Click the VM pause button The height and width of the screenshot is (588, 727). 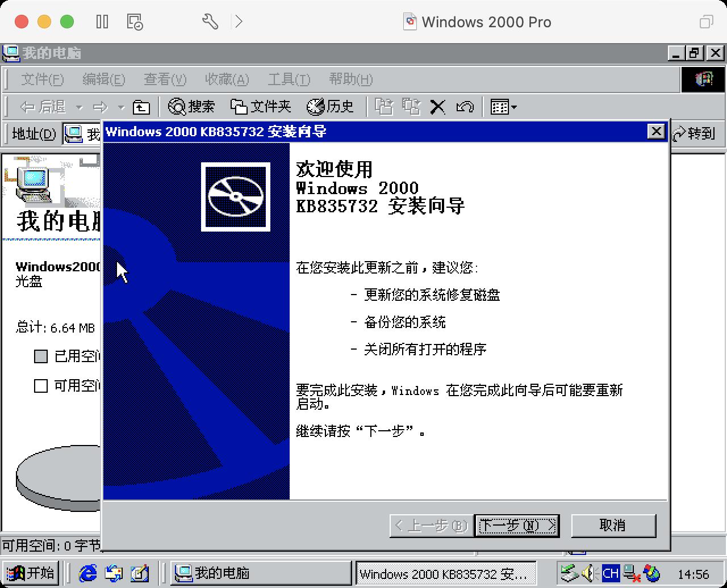click(102, 22)
